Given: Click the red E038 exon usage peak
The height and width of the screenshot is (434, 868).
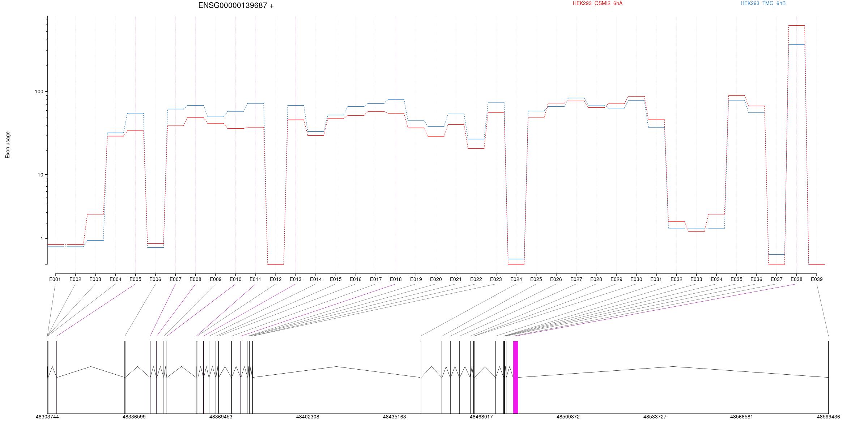Looking at the screenshot, I should click(x=796, y=26).
